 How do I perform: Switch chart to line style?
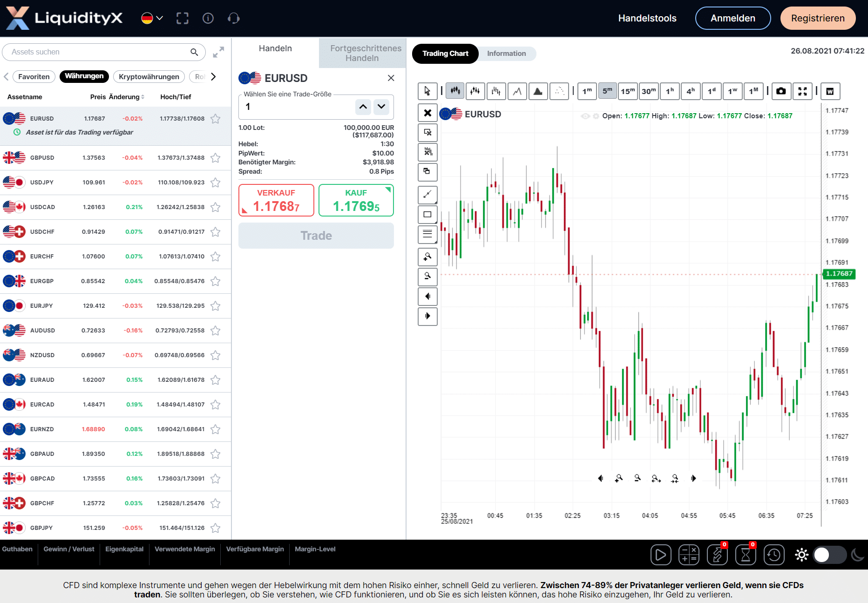pos(517,91)
